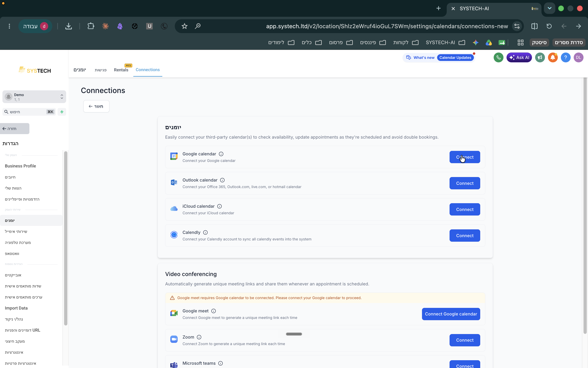Show info for Calendly
588x368 pixels.
tap(205, 232)
